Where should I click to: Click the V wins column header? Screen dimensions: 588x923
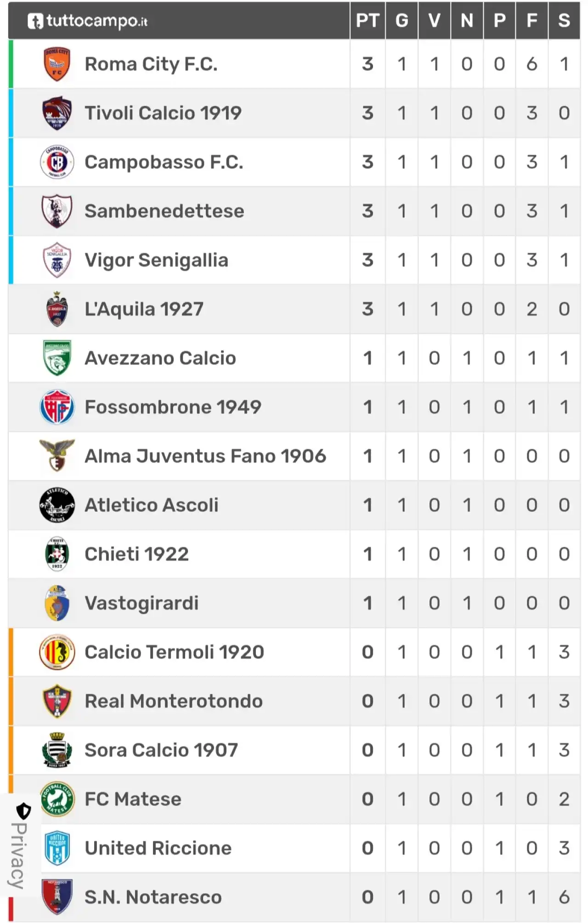434,21
